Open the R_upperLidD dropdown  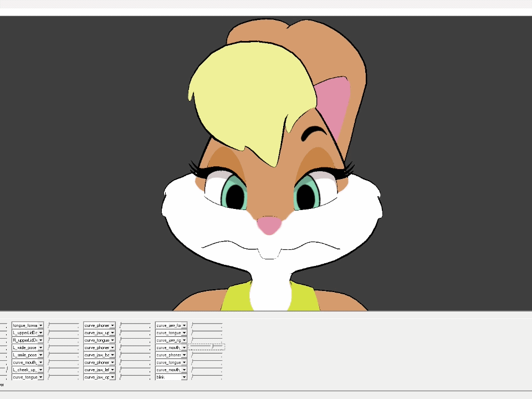click(28, 340)
